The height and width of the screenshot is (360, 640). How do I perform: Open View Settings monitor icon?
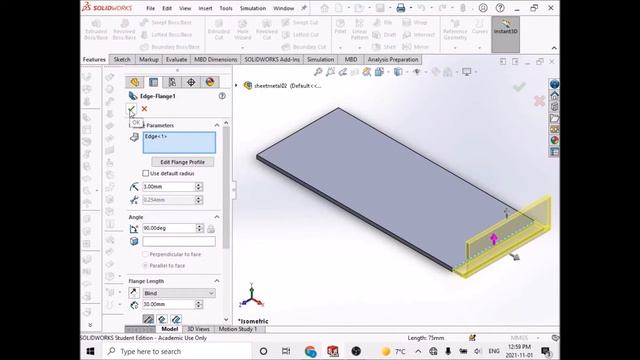467,72
